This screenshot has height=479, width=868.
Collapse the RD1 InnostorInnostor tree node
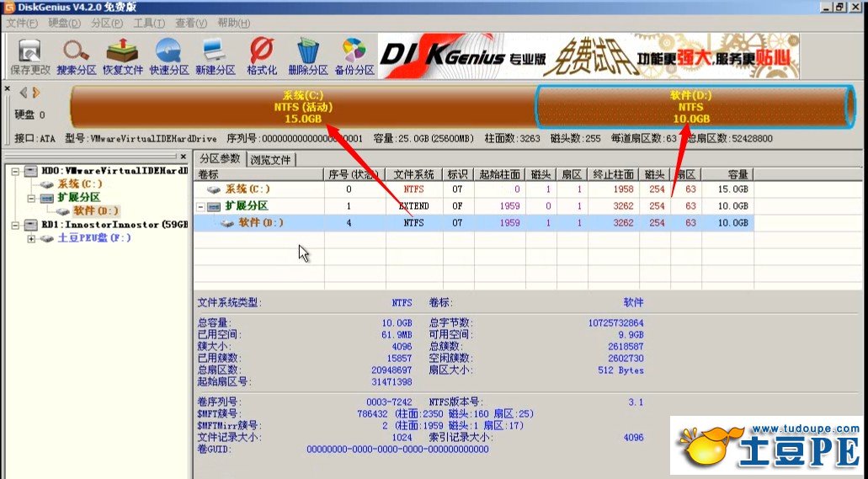[15, 225]
